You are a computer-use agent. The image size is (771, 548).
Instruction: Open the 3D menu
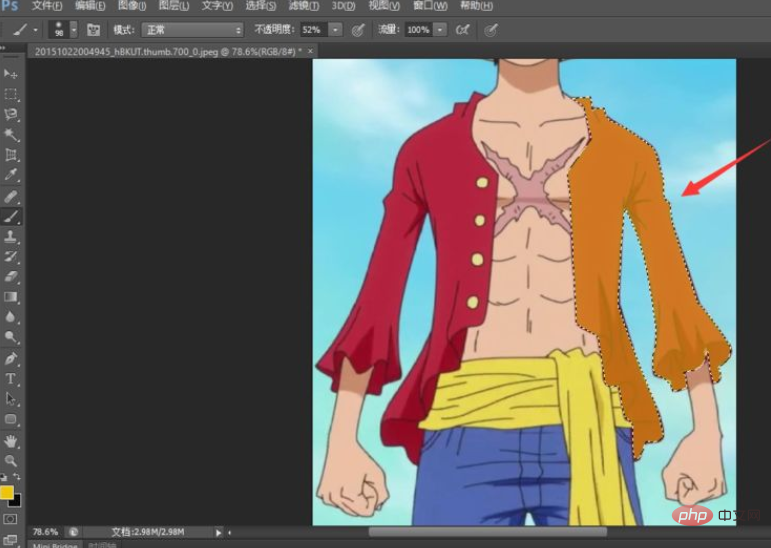tap(343, 6)
